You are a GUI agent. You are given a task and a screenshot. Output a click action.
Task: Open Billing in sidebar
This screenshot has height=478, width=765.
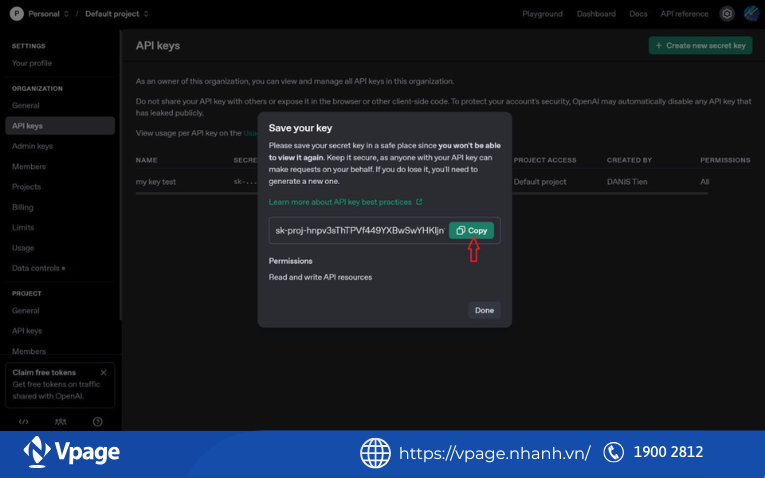tap(22, 207)
